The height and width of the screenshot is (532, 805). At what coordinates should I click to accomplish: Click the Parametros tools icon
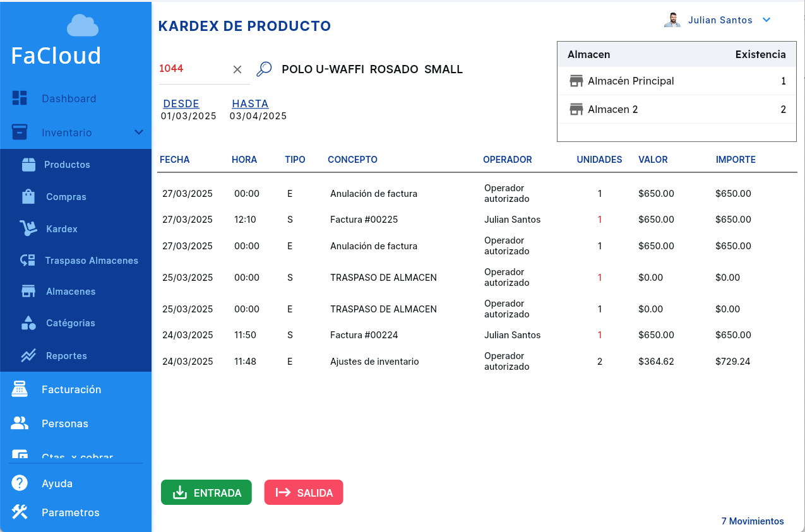[x=20, y=512]
